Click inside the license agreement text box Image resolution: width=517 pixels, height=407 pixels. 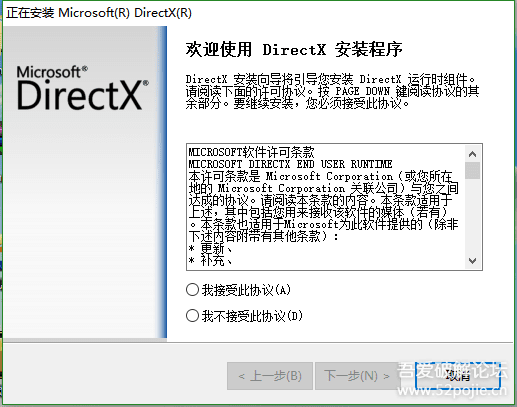[326, 207]
